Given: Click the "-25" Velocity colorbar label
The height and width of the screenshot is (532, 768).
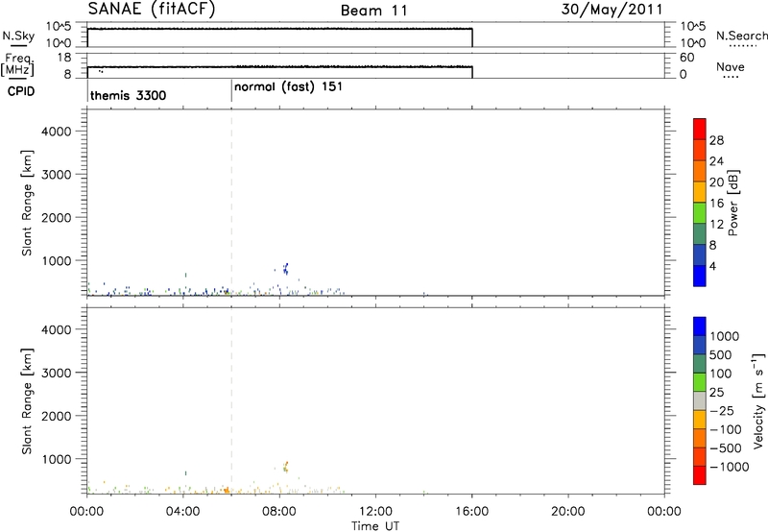Looking at the screenshot, I should 722,410.
